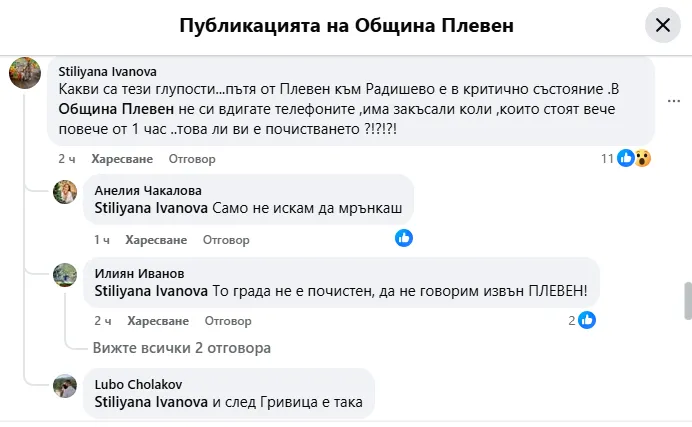Screen dimensions: 692x427
Task: Open Stiliyana Ivanova's profile picture
Action: (25, 73)
